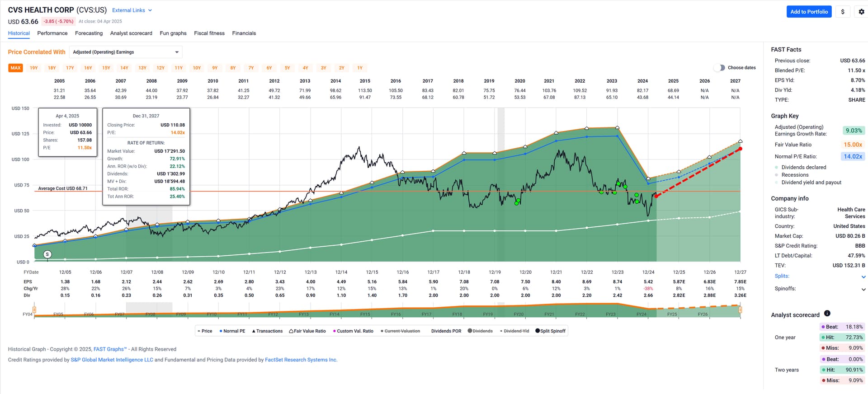Open the Analyst scorecard info icon

tap(827, 314)
